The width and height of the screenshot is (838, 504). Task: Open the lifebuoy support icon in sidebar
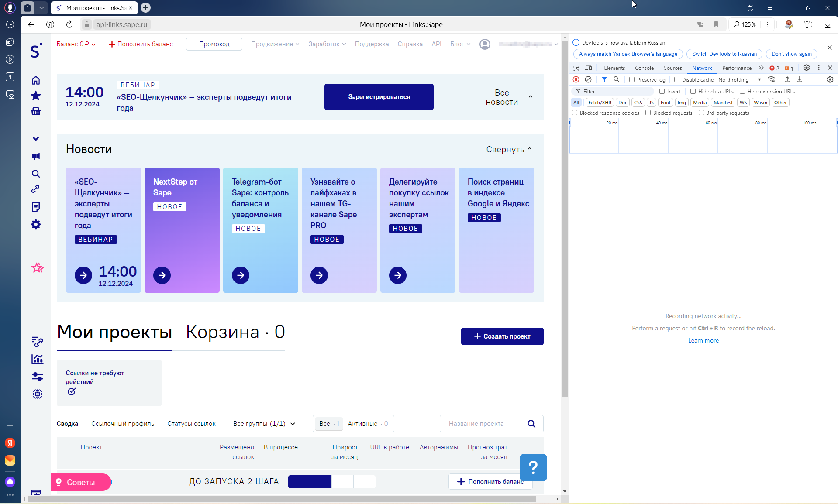38,394
